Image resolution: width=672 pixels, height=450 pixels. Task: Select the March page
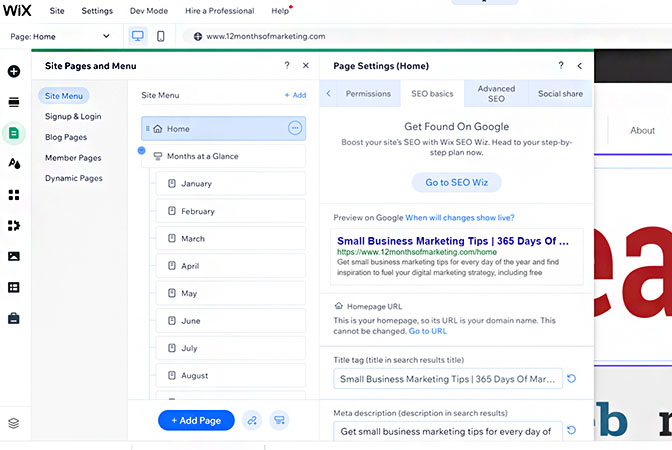[x=231, y=238]
